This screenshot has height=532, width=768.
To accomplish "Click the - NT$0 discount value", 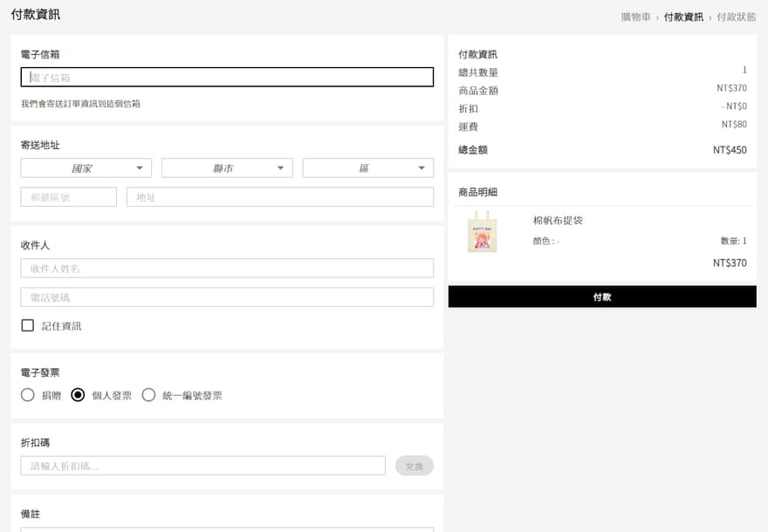I will (x=733, y=106).
